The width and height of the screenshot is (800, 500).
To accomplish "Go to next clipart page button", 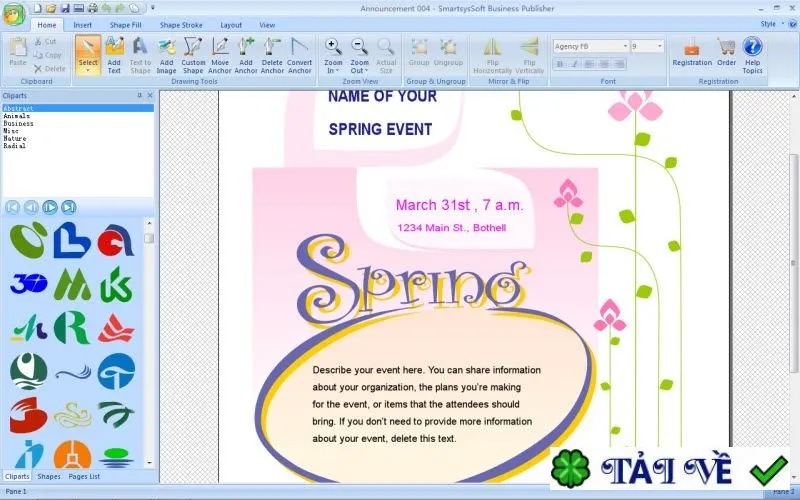I will [50, 207].
